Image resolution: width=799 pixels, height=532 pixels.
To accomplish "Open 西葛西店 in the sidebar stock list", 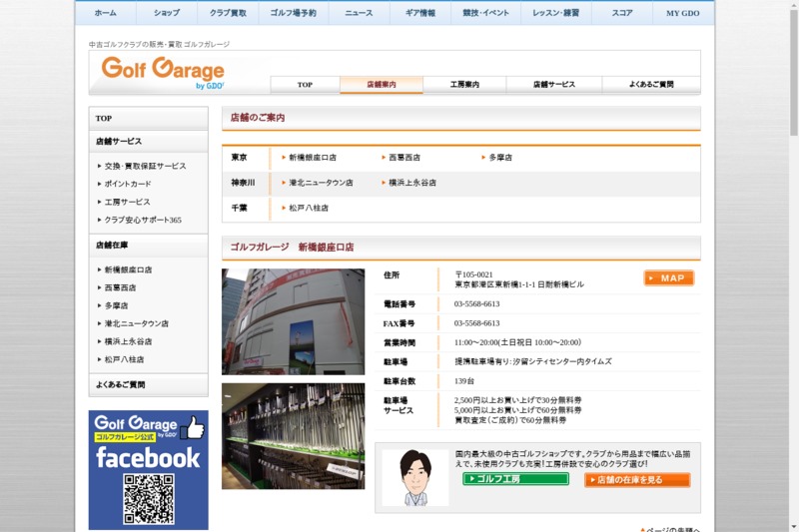I will [120, 287].
